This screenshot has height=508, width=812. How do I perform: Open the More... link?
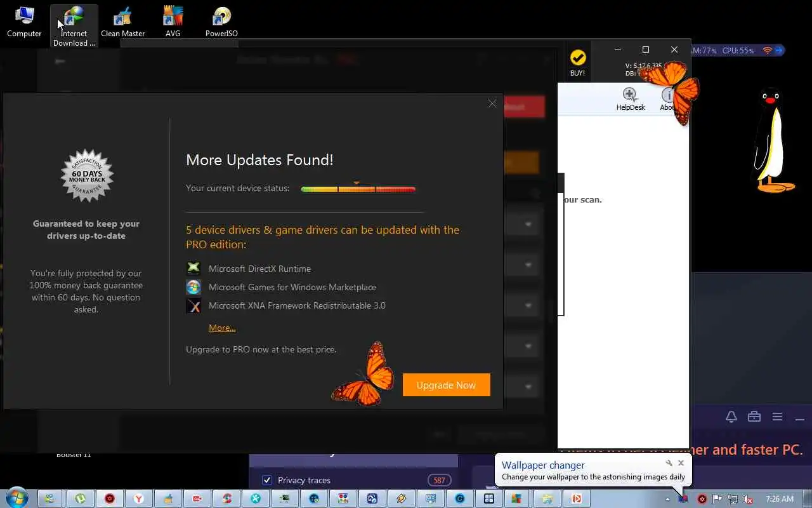tap(222, 328)
